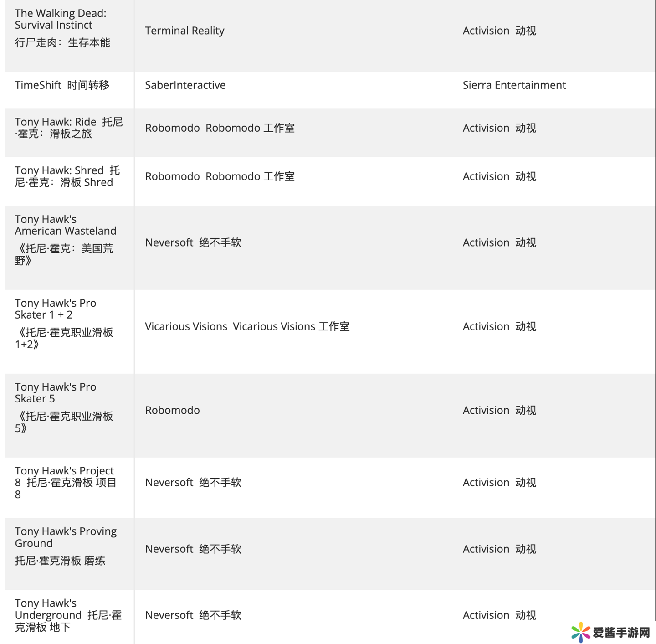The height and width of the screenshot is (644, 656).
Task: Click Activision 动视 in the Underground row
Action: click(499, 615)
